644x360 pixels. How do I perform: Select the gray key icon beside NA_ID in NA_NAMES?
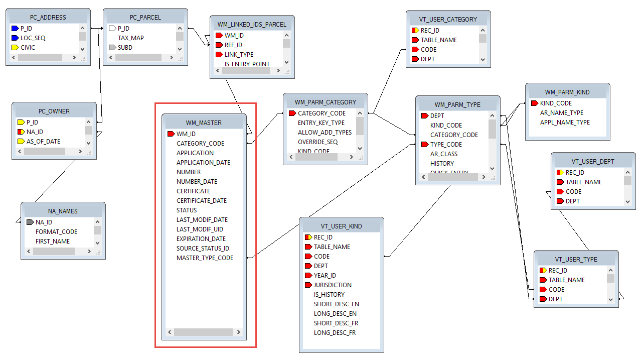pyautogui.click(x=30, y=222)
